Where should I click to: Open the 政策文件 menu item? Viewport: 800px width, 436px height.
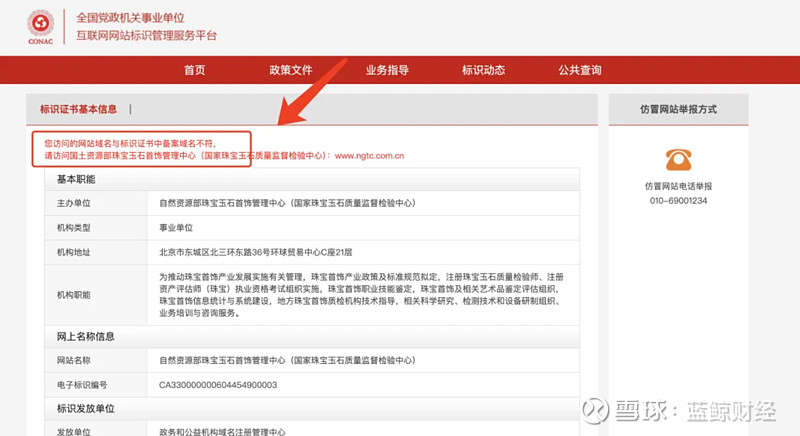pyautogui.click(x=291, y=70)
